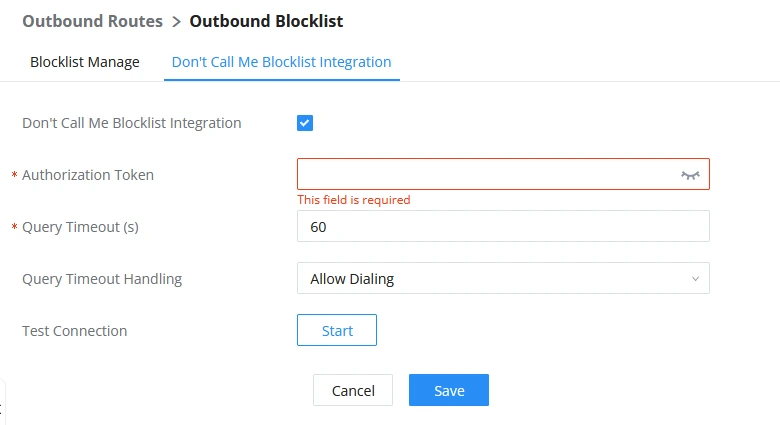Image resolution: width=780 pixels, height=425 pixels.
Task: Open the Allow Dialing dropdown
Action: pyautogui.click(x=503, y=278)
